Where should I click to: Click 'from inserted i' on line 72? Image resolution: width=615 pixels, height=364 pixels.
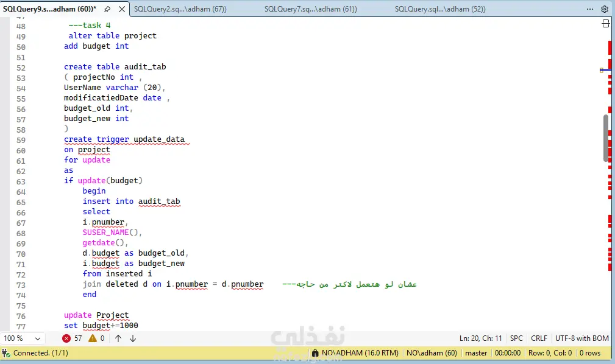[117, 273]
